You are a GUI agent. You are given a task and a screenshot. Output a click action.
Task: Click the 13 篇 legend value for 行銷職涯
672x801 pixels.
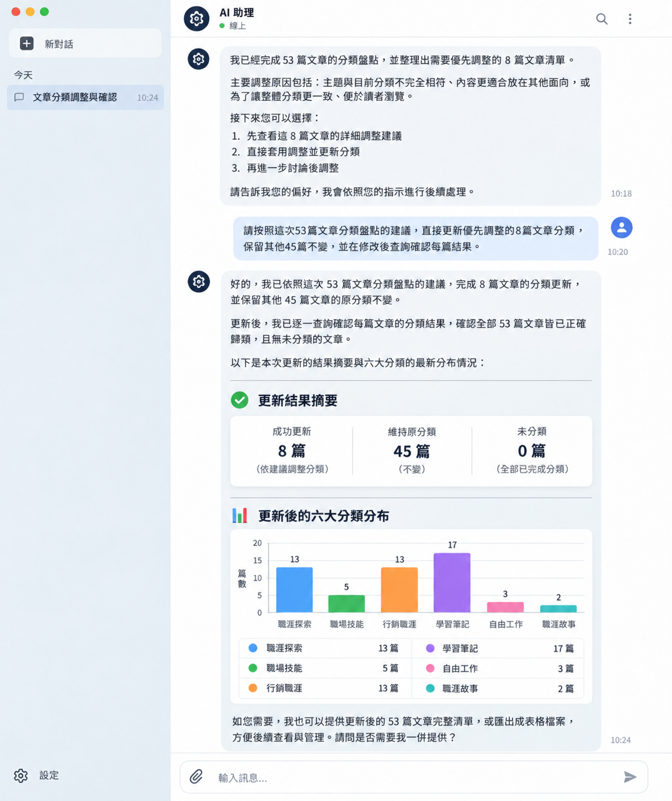coord(388,688)
